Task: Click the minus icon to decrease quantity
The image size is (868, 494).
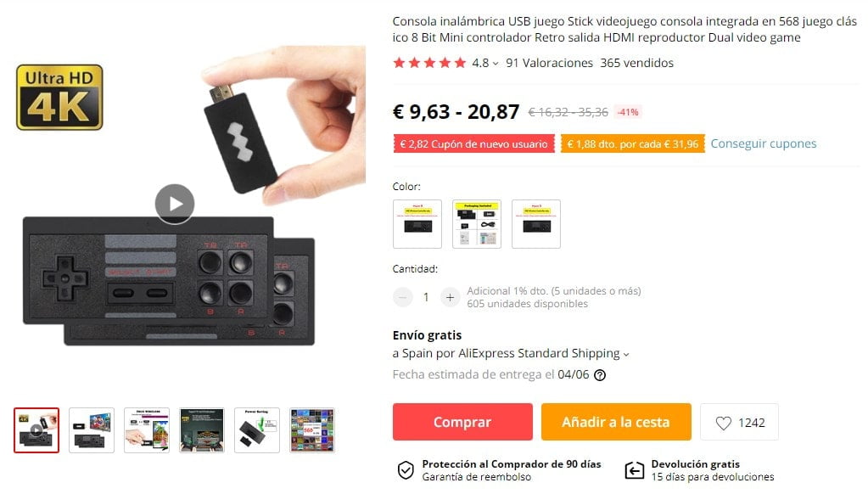Action: tap(402, 297)
